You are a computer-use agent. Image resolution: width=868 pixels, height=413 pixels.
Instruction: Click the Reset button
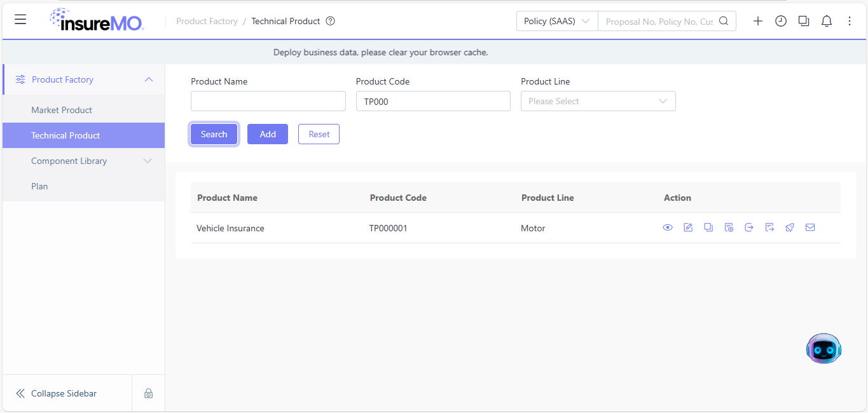point(319,134)
